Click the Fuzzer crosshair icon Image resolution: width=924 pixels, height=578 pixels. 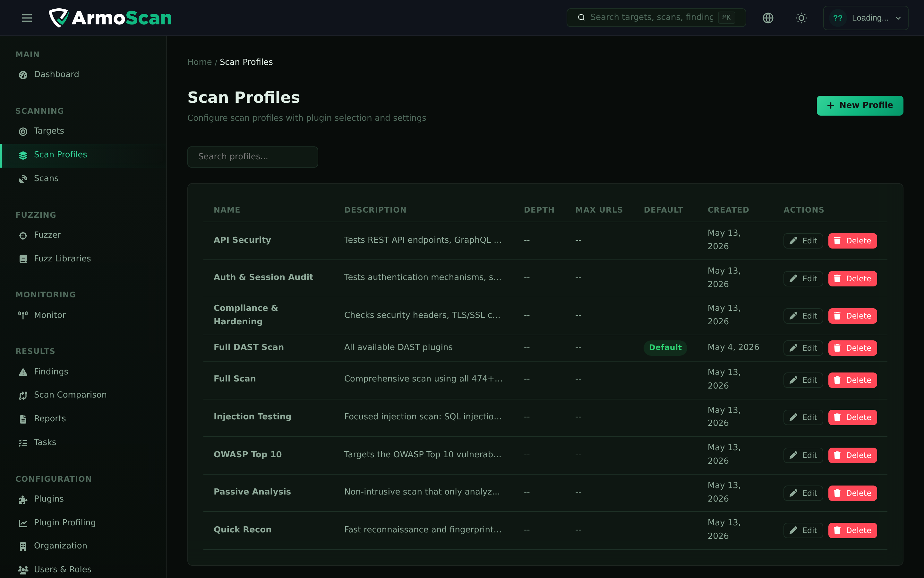[x=23, y=235]
